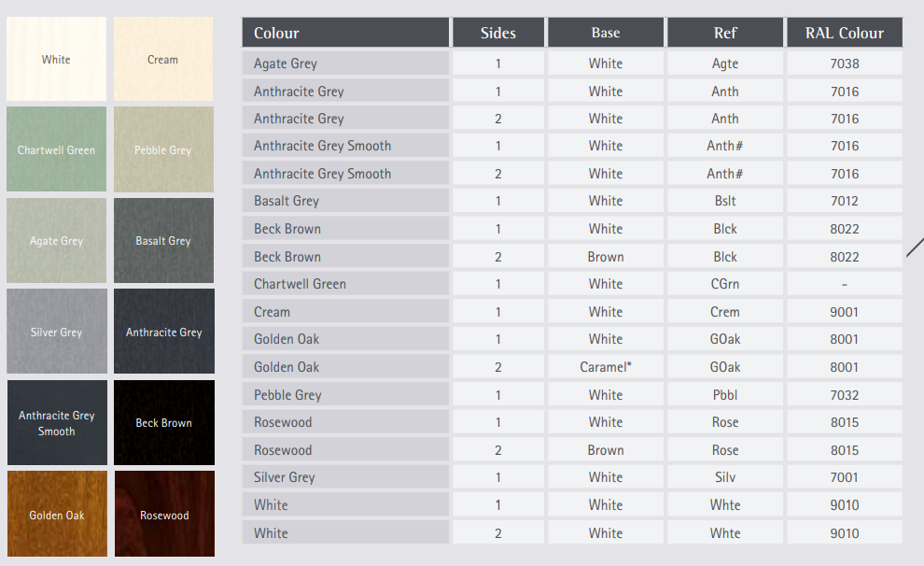924x566 pixels.
Task: Click the Caramel* base cell
Action: pos(606,367)
